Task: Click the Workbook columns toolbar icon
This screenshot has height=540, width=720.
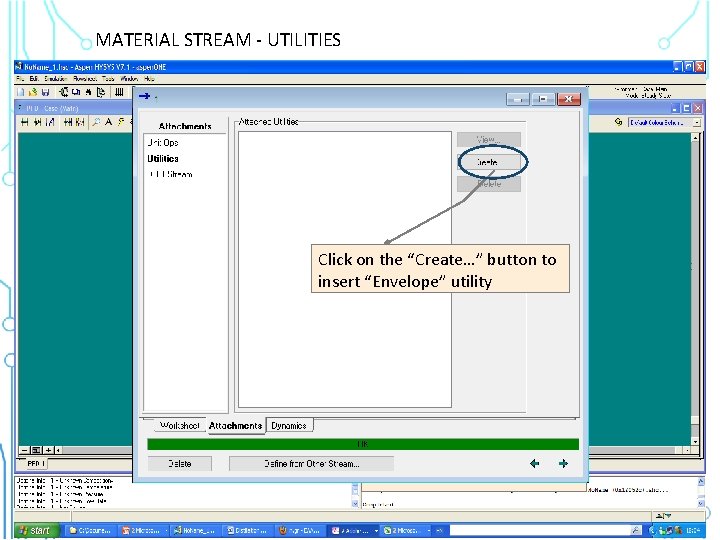Action: [x=119, y=92]
